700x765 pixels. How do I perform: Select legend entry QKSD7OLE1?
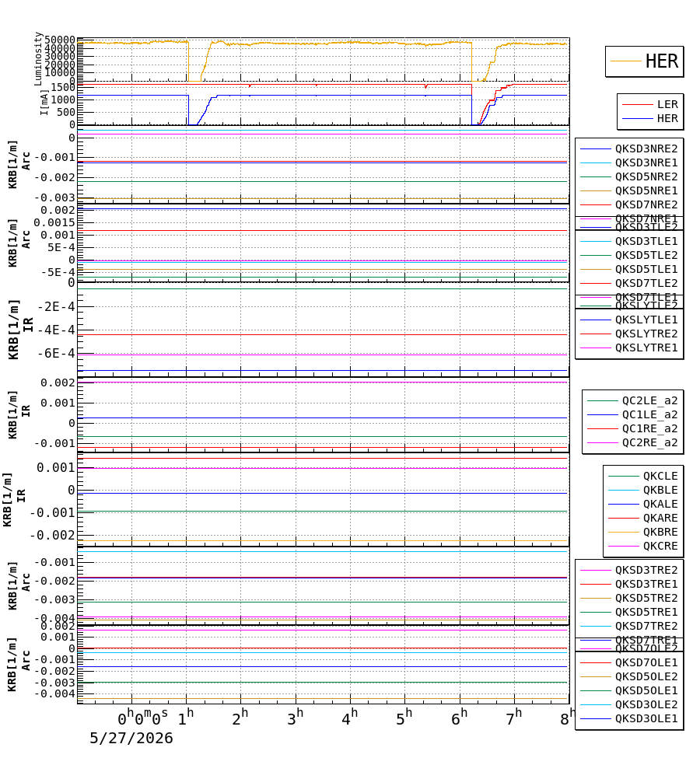(x=646, y=663)
